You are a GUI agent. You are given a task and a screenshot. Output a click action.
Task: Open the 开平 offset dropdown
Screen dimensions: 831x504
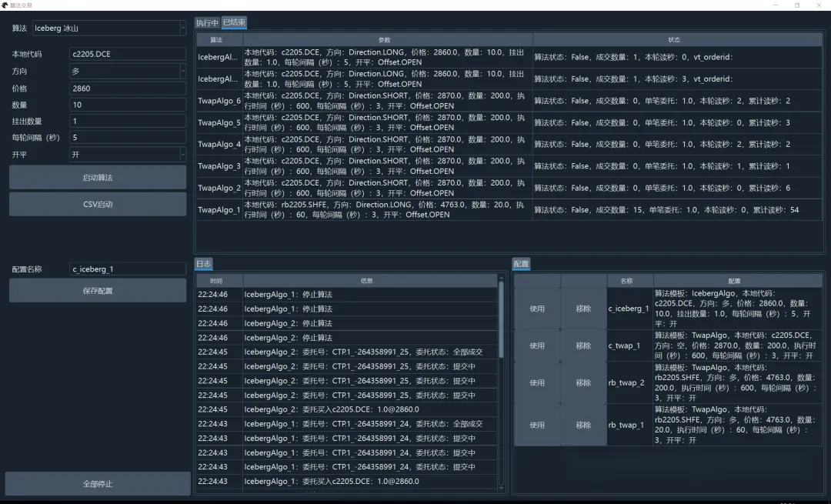coord(128,155)
